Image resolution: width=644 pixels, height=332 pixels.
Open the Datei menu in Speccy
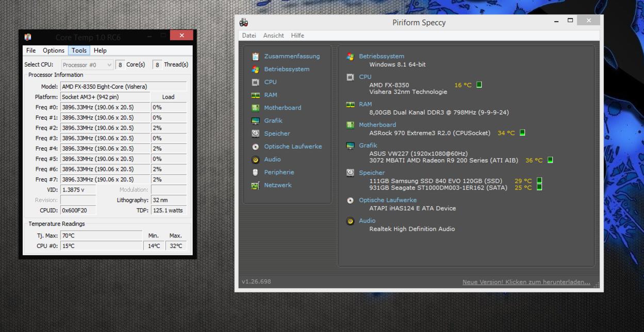click(249, 36)
